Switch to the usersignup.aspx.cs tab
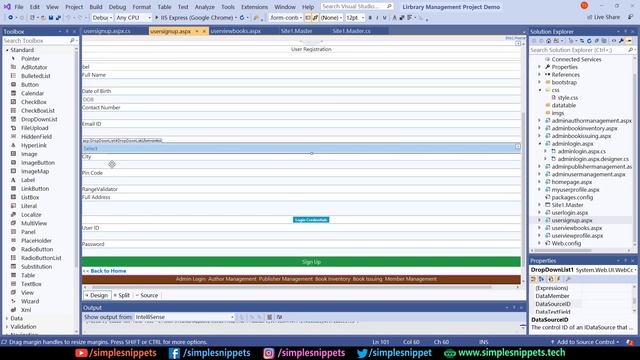640x360 pixels. (x=107, y=31)
